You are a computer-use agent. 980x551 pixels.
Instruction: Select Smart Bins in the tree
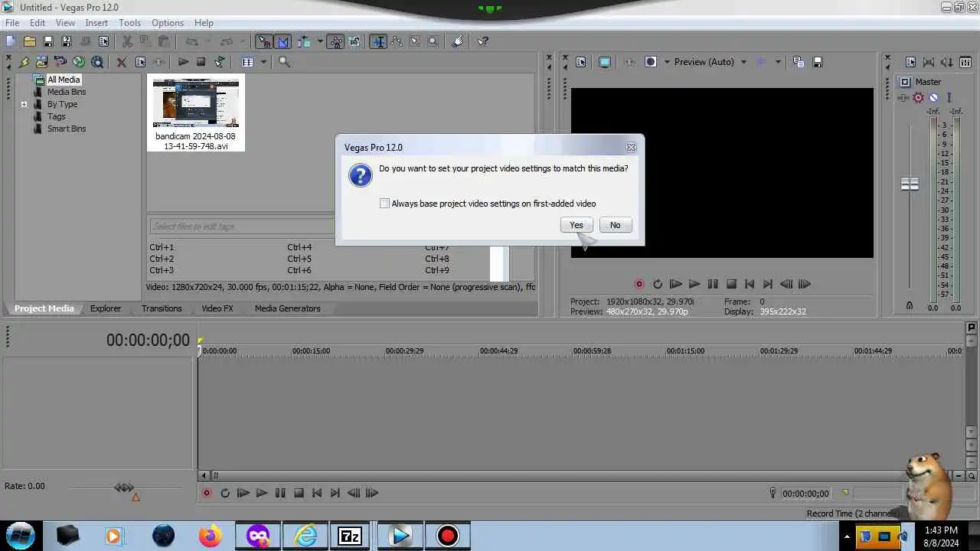(x=67, y=129)
